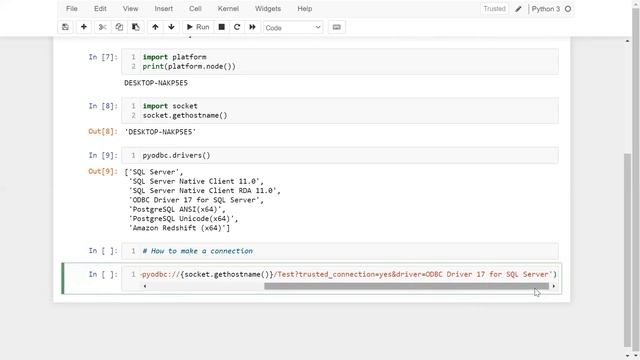Image resolution: width=640 pixels, height=360 pixels.
Task: Save notebook with the floppy disk icon
Action: [x=65, y=27]
